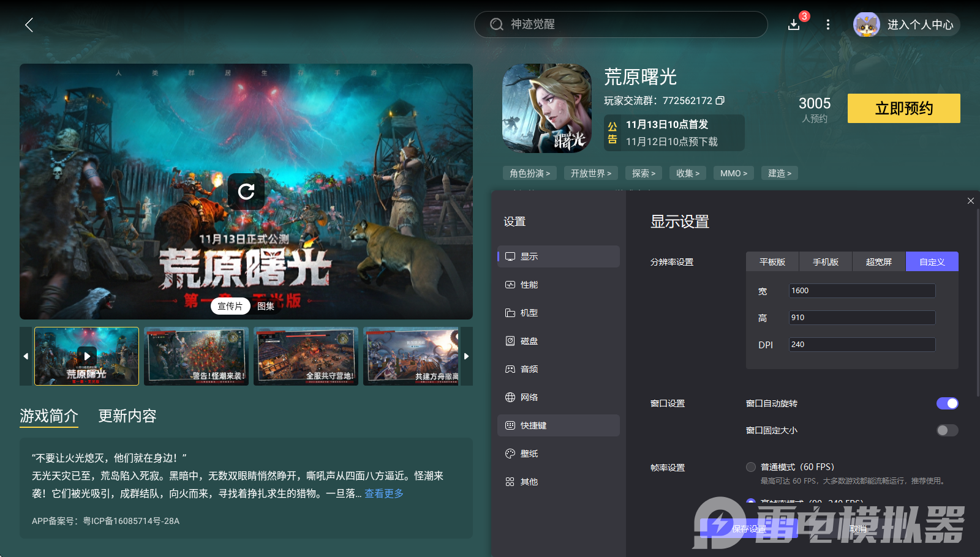Click the 取消 button in settings
Viewport: 980px width, 557px height.
click(858, 529)
